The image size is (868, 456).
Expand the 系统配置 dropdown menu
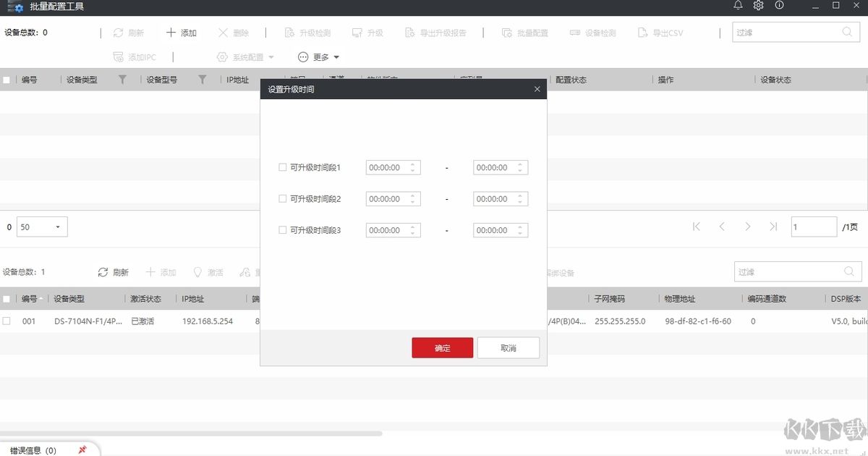tap(244, 56)
